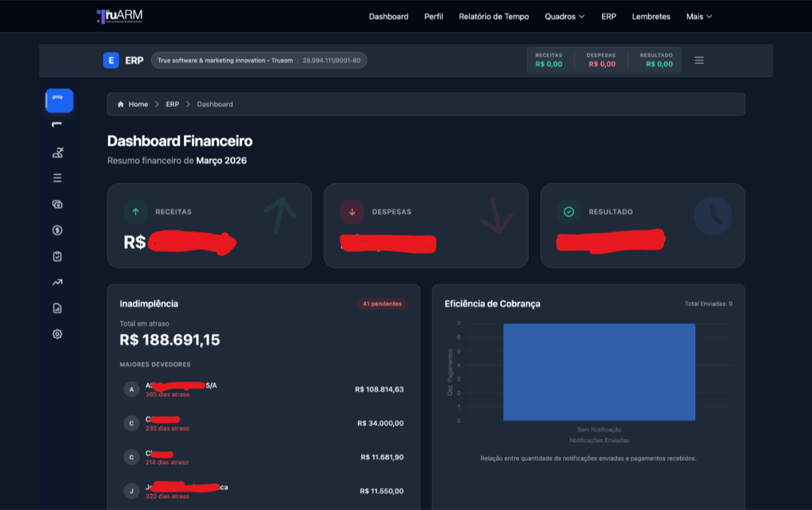The width and height of the screenshot is (812, 510).
Task: Click the '320 dias atraso' label
Action: (167, 496)
